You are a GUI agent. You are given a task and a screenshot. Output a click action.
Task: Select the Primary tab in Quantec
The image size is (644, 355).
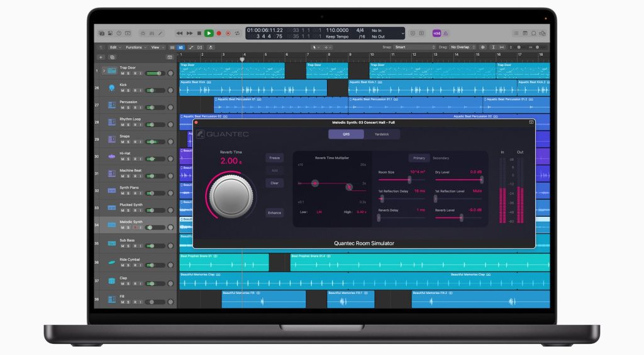pos(419,158)
